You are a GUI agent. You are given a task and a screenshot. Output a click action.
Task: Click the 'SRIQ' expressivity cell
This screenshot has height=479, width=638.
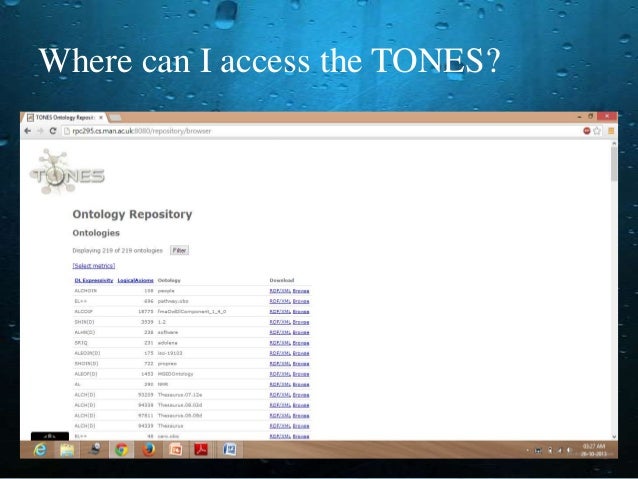pyautogui.click(x=81, y=343)
